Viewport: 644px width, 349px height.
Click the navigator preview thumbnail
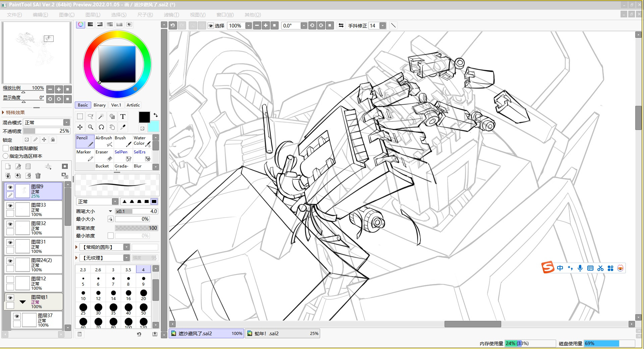point(37,53)
